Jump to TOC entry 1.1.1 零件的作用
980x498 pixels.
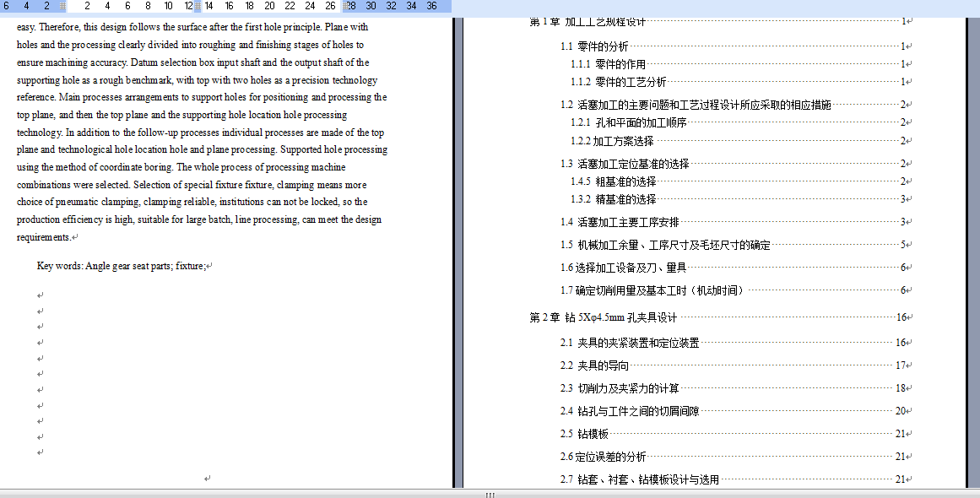tap(740, 64)
